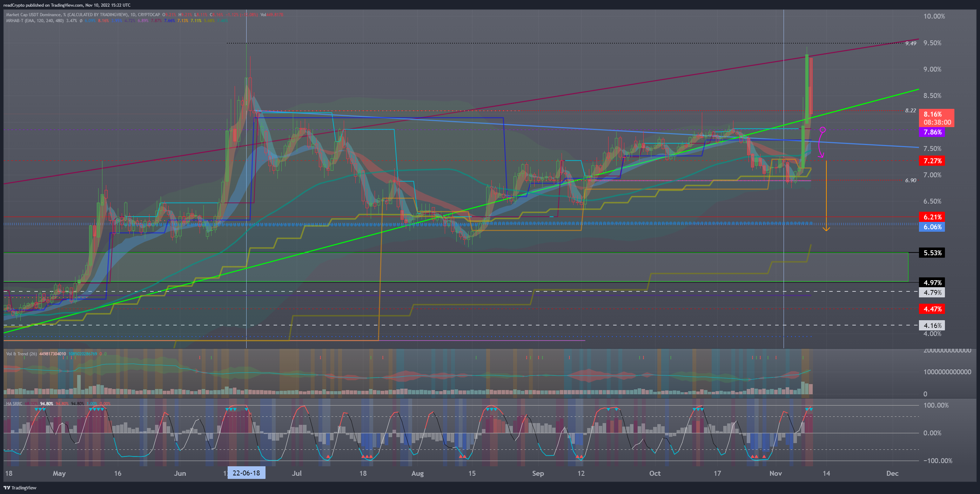The image size is (980, 494).
Task: Click the Oct label on time axis
Action: click(655, 473)
